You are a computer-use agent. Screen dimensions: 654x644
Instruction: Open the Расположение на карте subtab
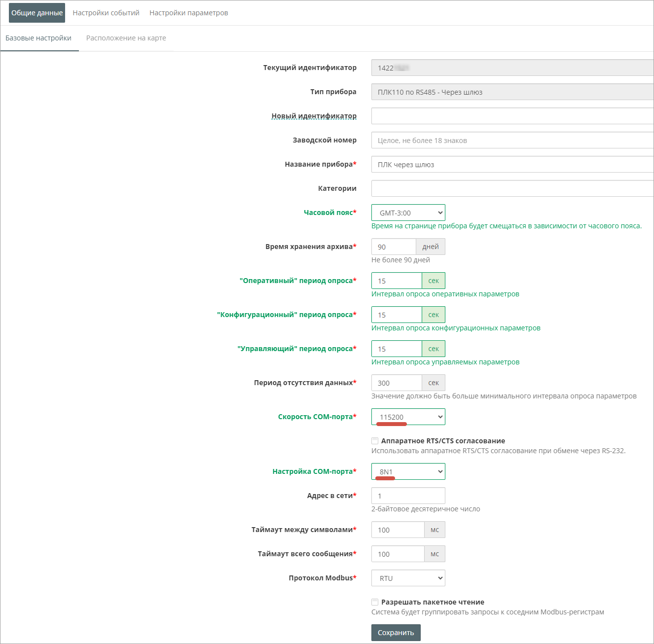(126, 38)
